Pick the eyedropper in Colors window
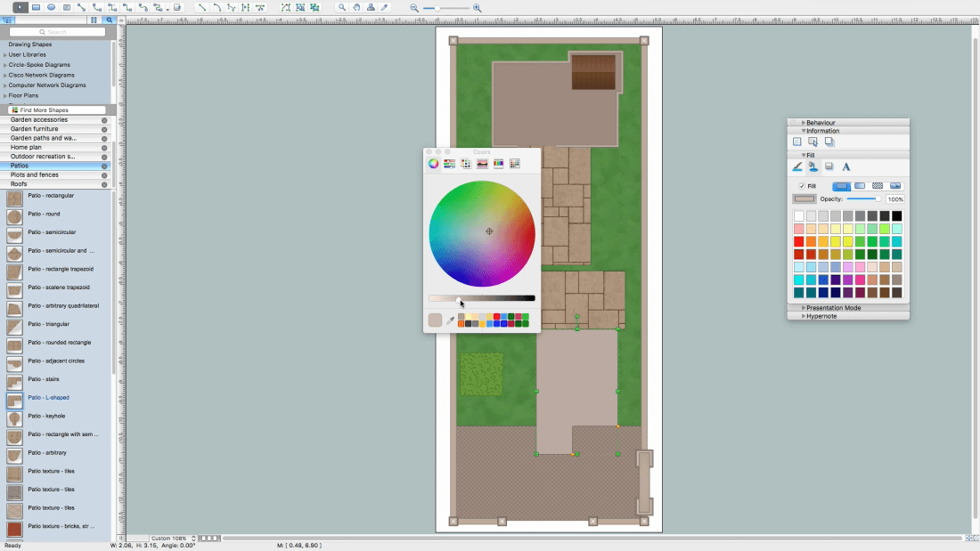This screenshot has height=551, width=980. pyautogui.click(x=450, y=320)
